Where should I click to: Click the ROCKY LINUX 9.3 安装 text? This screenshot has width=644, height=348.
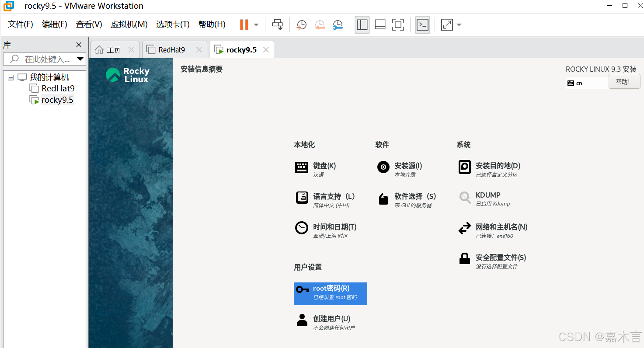click(601, 69)
